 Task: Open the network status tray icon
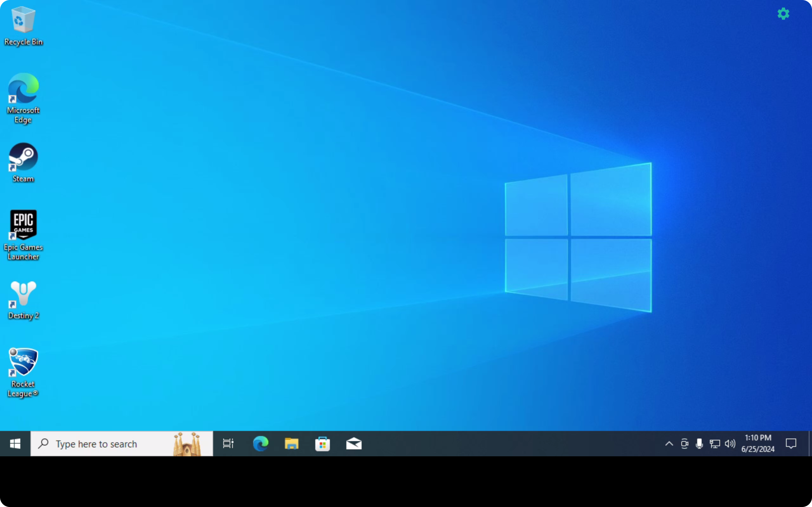[715, 444]
